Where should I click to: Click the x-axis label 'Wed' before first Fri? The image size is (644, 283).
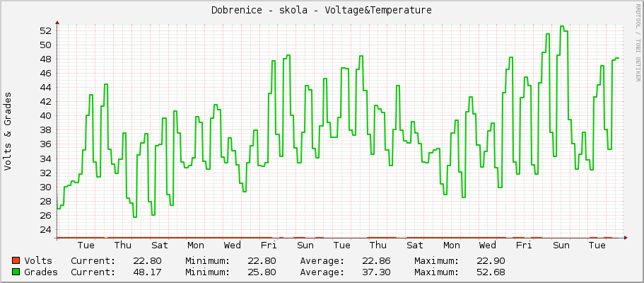pos(232,246)
